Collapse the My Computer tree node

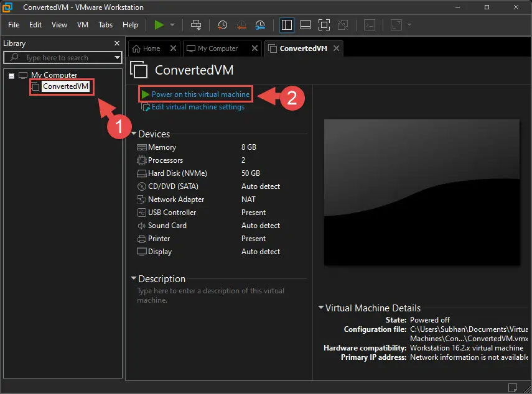click(x=12, y=76)
